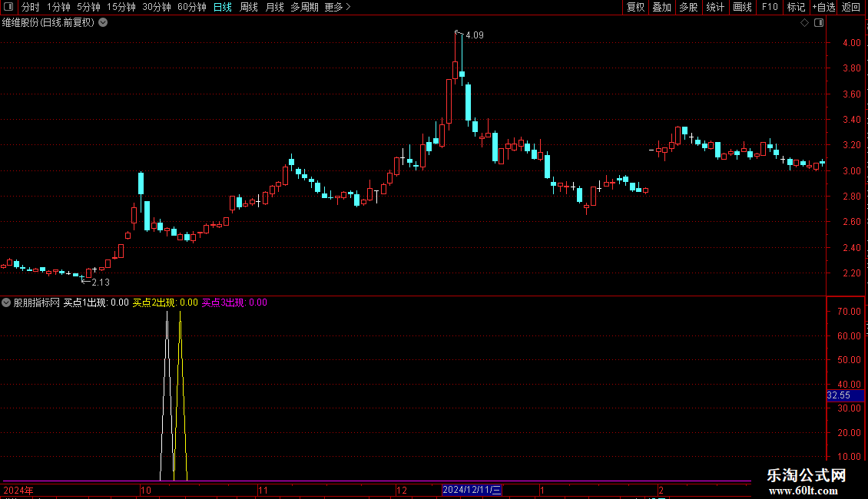Open dropdown next to 维维股份 title
868x499 pixels.
[x=103, y=23]
